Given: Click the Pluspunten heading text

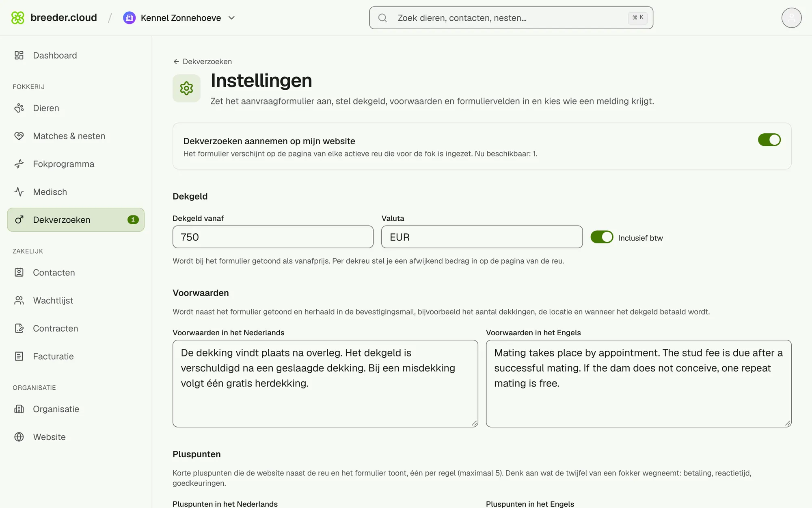Looking at the screenshot, I should [x=197, y=454].
